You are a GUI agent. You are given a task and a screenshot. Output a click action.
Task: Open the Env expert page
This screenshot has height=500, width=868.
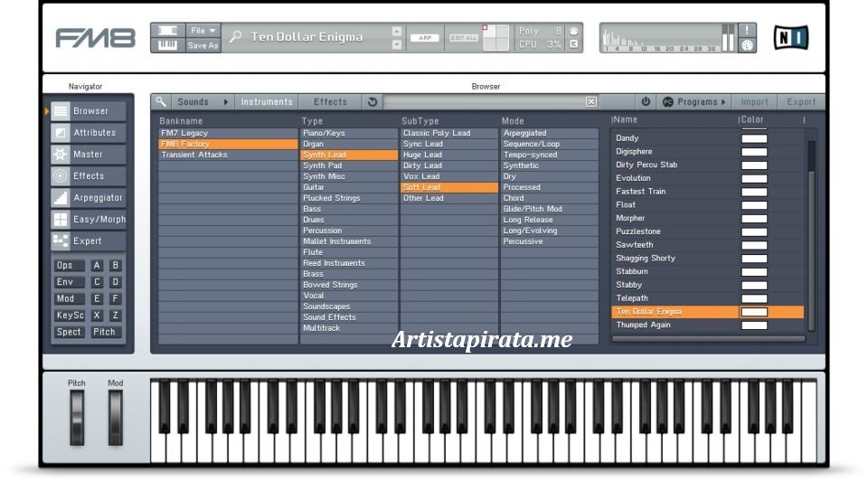pyautogui.click(x=69, y=282)
